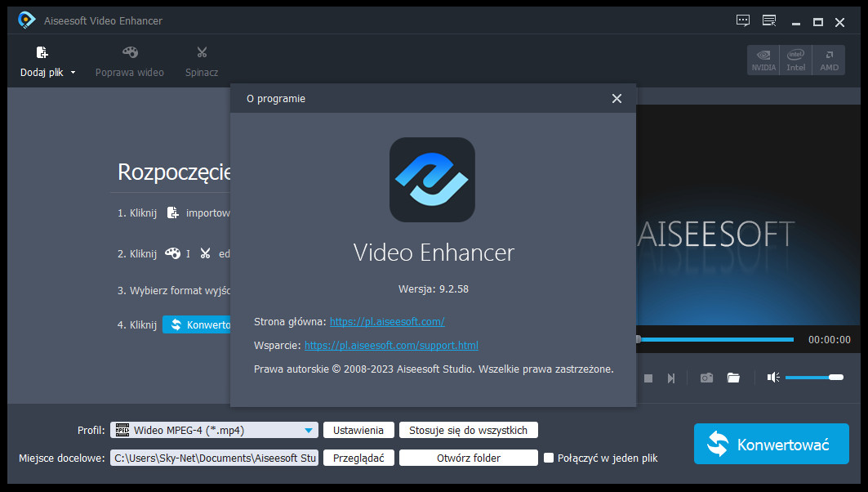Enable Połączyć w jeden plik checkbox
This screenshot has width=868, height=492.
[x=549, y=458]
